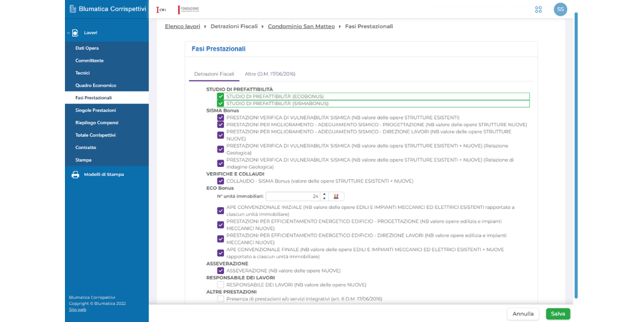Viewport: 644px width, 322px height.
Task: Enable Responsabile dei Lavori checkbox
Action: (x=221, y=285)
